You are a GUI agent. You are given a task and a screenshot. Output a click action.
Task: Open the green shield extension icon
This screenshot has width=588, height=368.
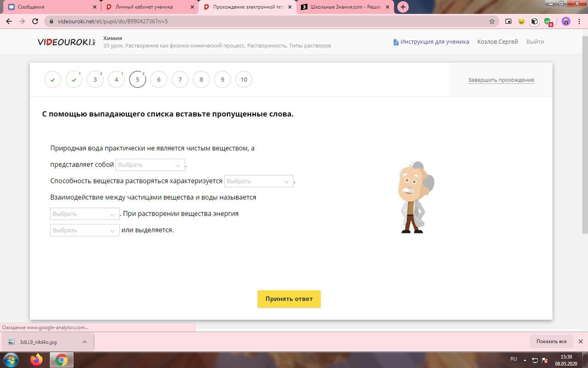(548, 22)
